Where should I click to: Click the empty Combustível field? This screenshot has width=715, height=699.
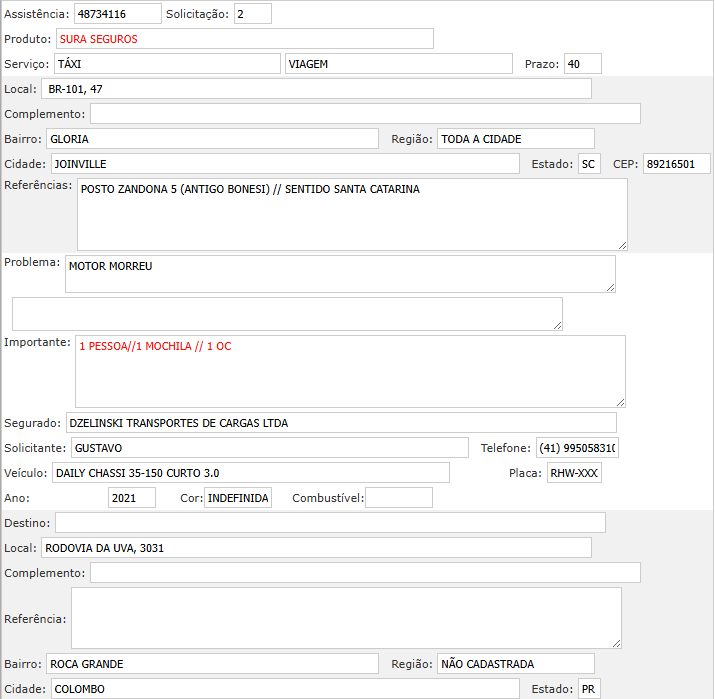[x=399, y=497]
